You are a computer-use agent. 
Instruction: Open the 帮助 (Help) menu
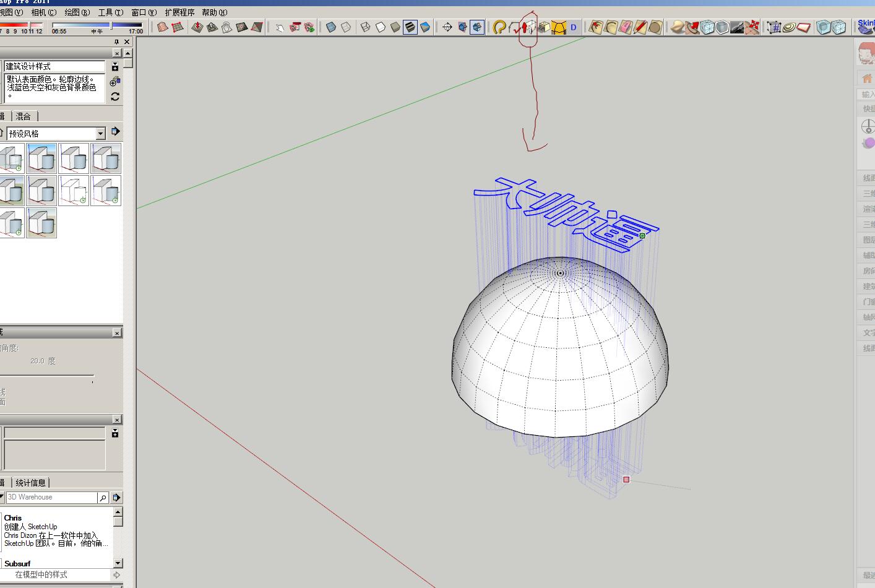214,12
